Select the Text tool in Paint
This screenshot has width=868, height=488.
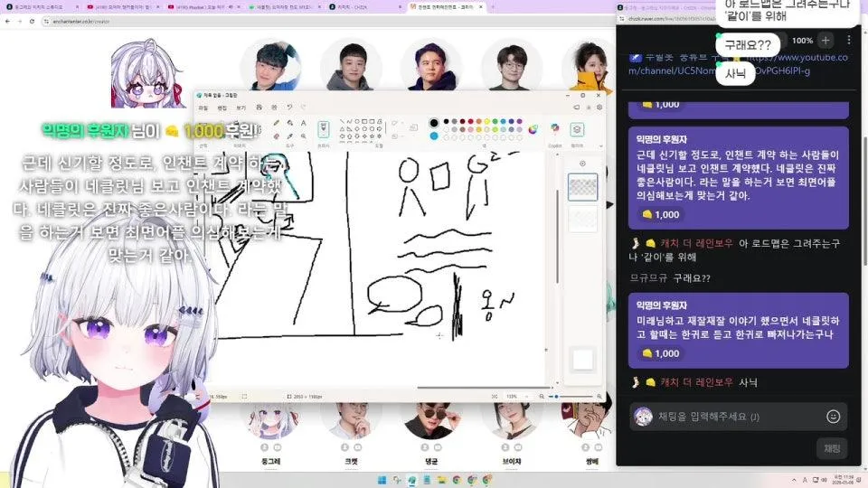pyautogui.click(x=304, y=123)
